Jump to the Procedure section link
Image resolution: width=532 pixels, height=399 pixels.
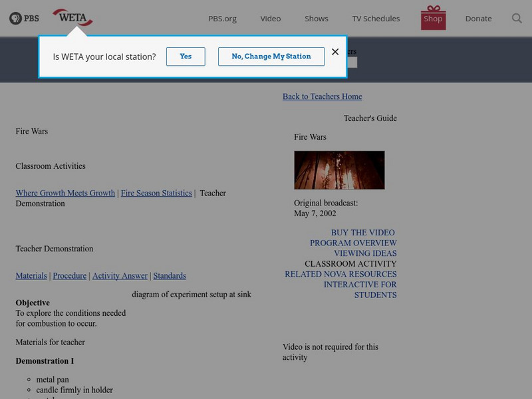(70, 275)
